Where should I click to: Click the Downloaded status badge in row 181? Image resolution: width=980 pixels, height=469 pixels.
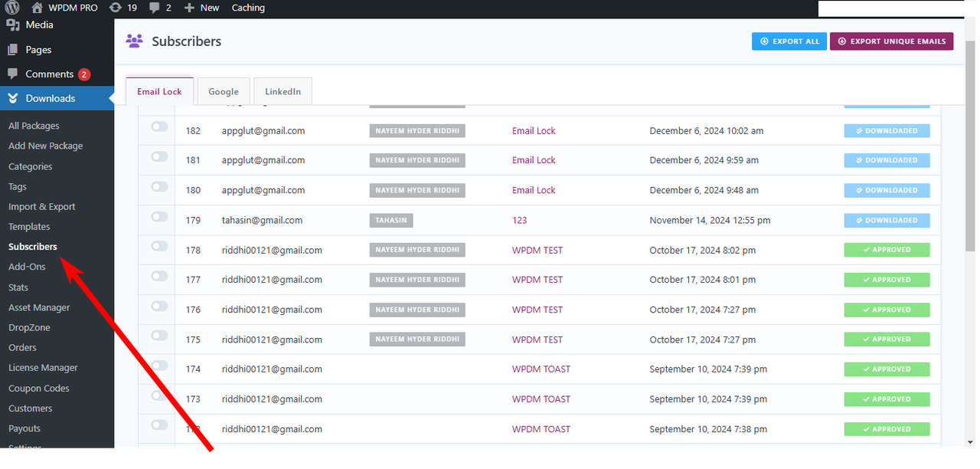click(x=887, y=160)
